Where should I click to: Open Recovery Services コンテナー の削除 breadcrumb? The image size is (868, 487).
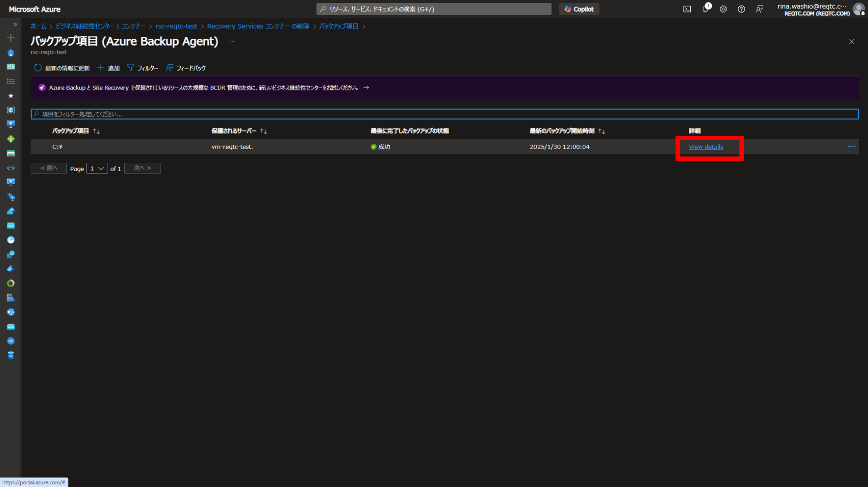258,26
